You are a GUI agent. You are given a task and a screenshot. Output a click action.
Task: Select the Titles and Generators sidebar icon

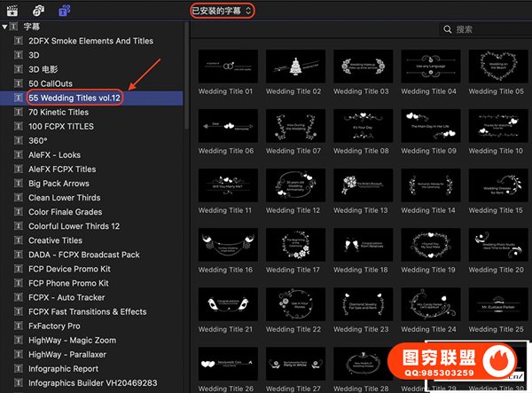pos(65,11)
